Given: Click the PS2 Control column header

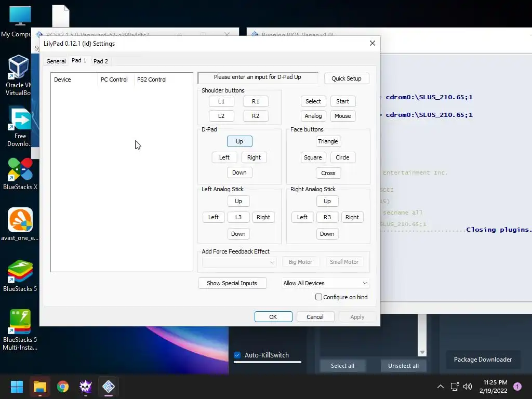Looking at the screenshot, I should pyautogui.click(x=163, y=79).
